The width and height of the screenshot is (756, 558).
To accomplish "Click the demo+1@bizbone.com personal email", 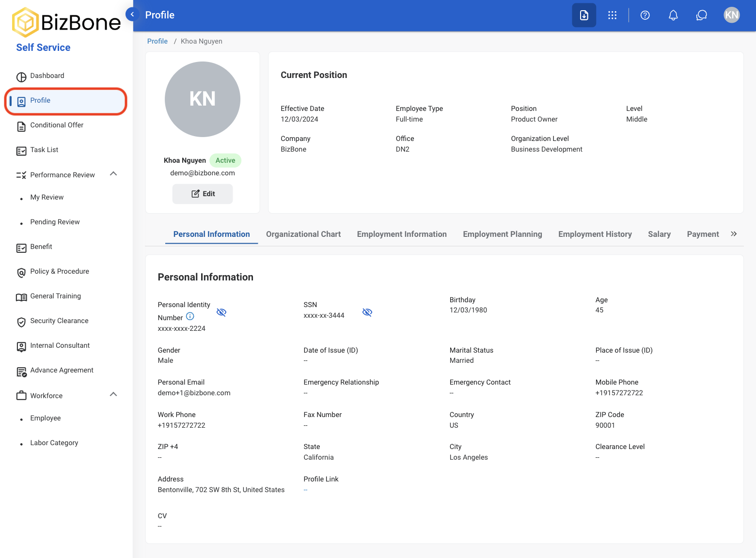I will tap(194, 393).
